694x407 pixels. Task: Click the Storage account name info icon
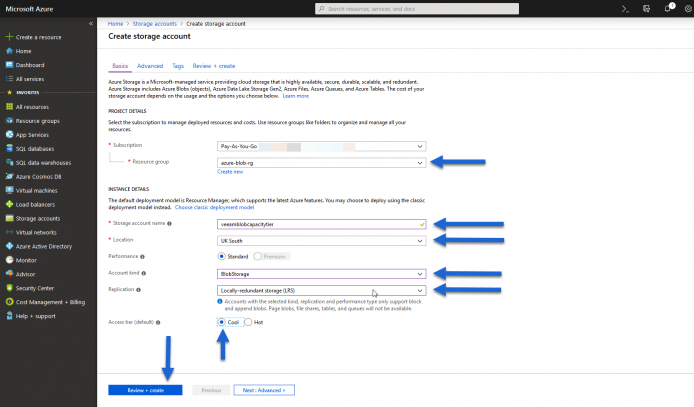(x=169, y=223)
